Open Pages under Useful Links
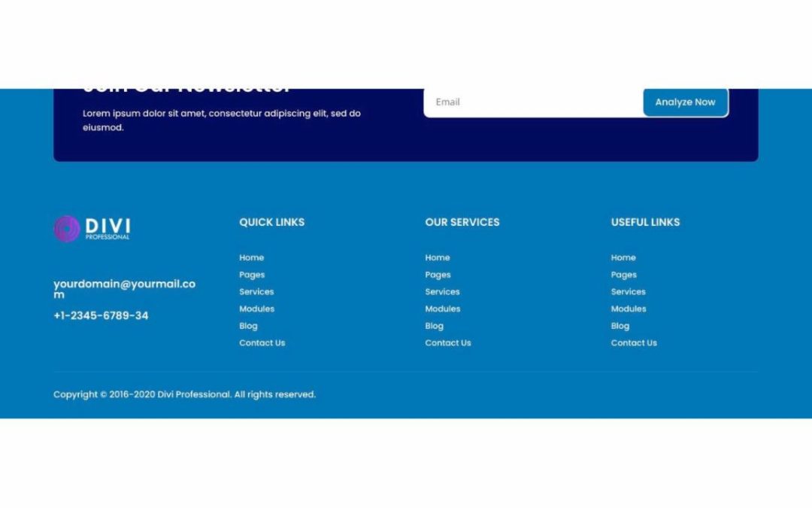This screenshot has width=812, height=508. (x=623, y=275)
